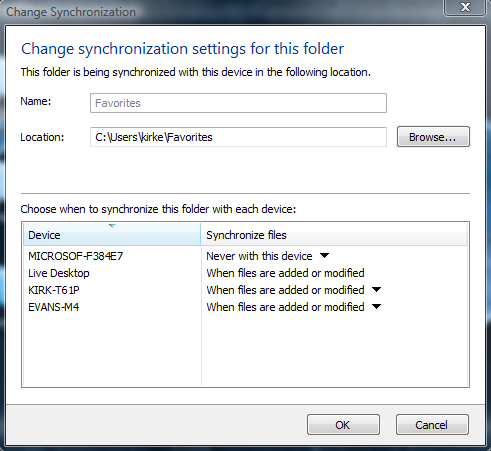The image size is (491, 451).
Task: Dismiss dialog with the Cancel button
Action: tap(432, 425)
